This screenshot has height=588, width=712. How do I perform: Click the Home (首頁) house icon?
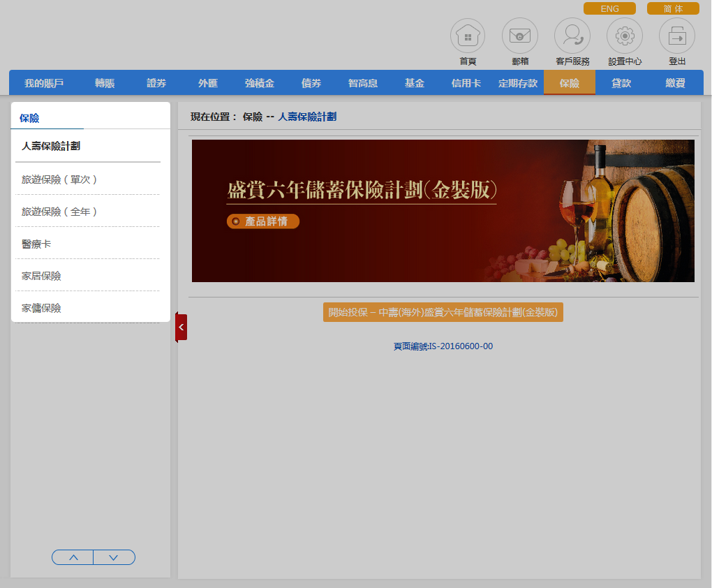467,36
